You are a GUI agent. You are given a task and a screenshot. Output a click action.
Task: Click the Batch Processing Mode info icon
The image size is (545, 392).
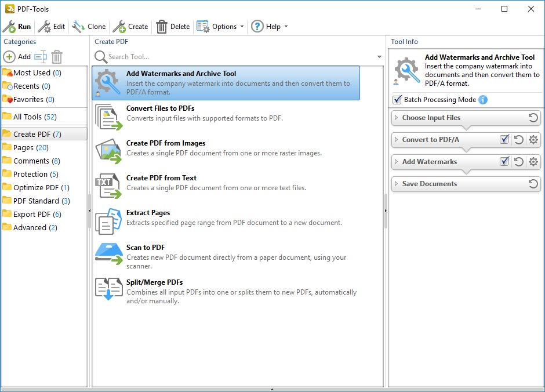(483, 100)
